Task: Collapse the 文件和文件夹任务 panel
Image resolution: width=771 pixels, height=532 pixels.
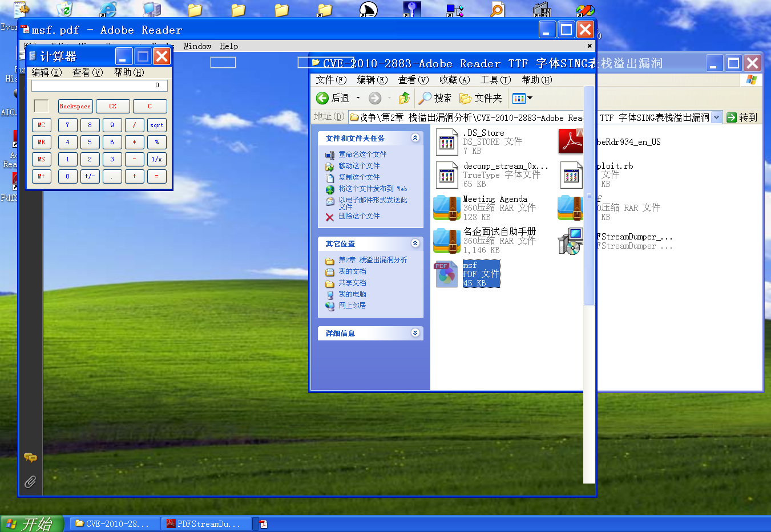Action: click(415, 138)
